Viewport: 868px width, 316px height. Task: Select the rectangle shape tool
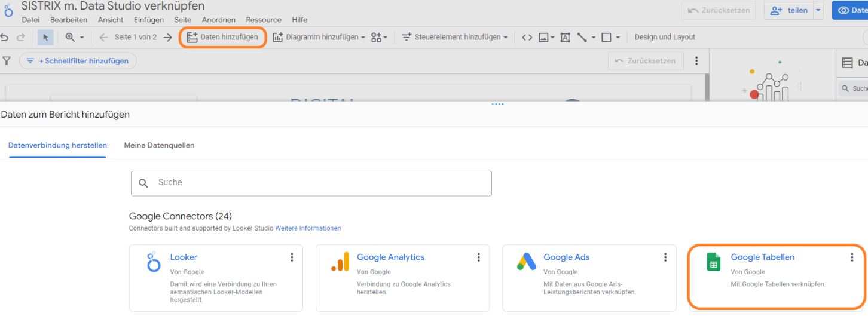(x=606, y=37)
